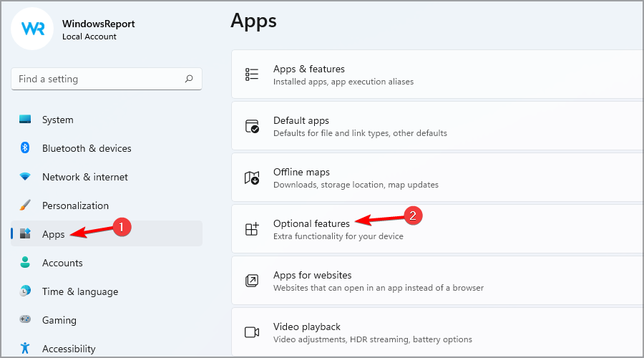Go to Network & internet settings

tap(84, 177)
